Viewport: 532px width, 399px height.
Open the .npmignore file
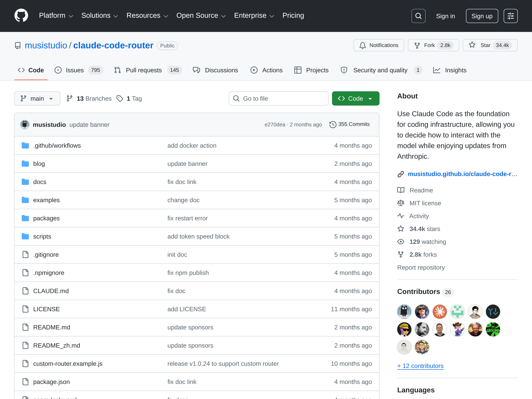[x=49, y=273]
